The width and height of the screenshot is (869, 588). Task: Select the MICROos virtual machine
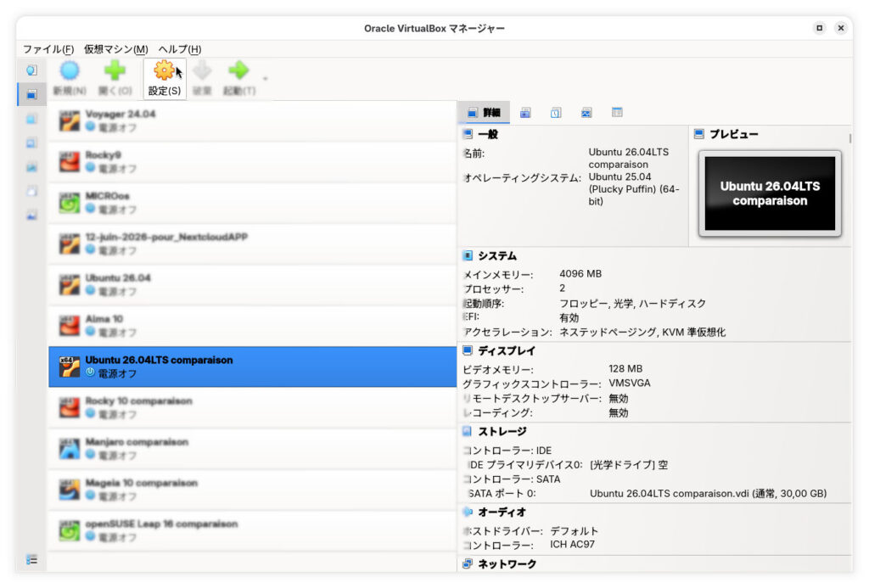[x=252, y=203]
